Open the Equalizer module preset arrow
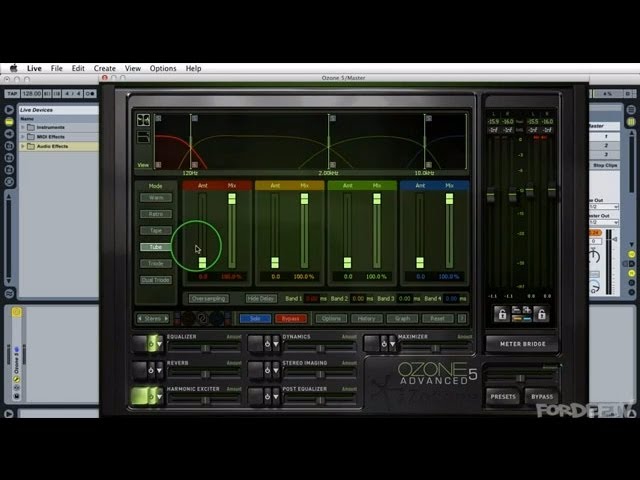640x480 pixels. (160, 344)
